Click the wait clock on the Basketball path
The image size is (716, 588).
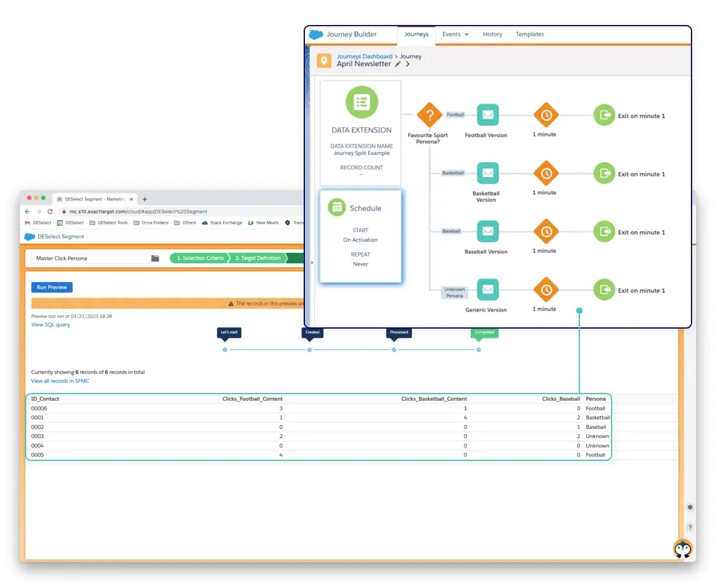click(546, 173)
